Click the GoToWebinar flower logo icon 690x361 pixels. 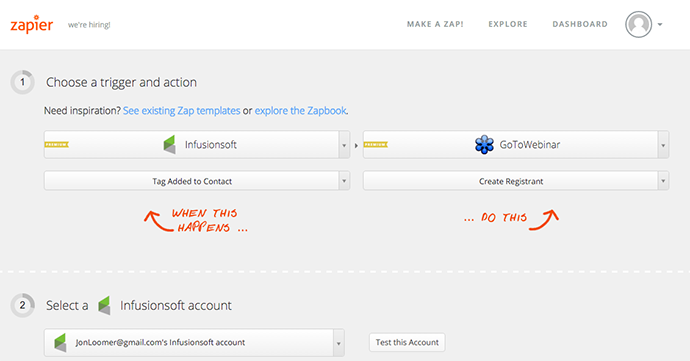[x=484, y=144]
